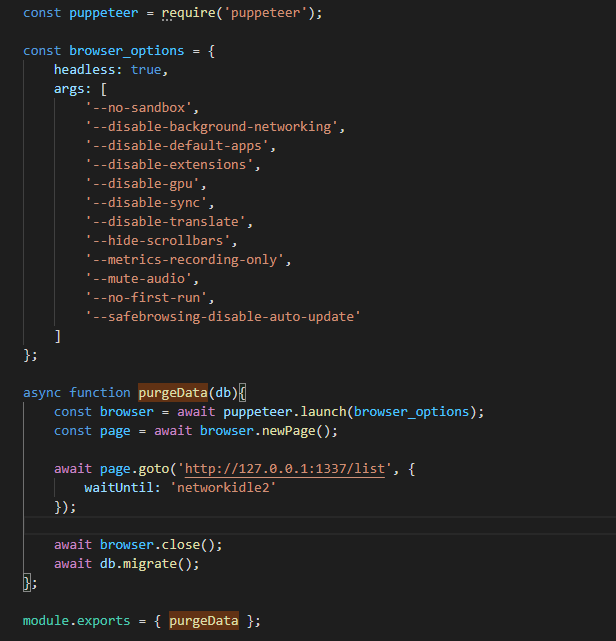
Task: Select the '--disable-background-networking' argument
Action: [212, 127]
